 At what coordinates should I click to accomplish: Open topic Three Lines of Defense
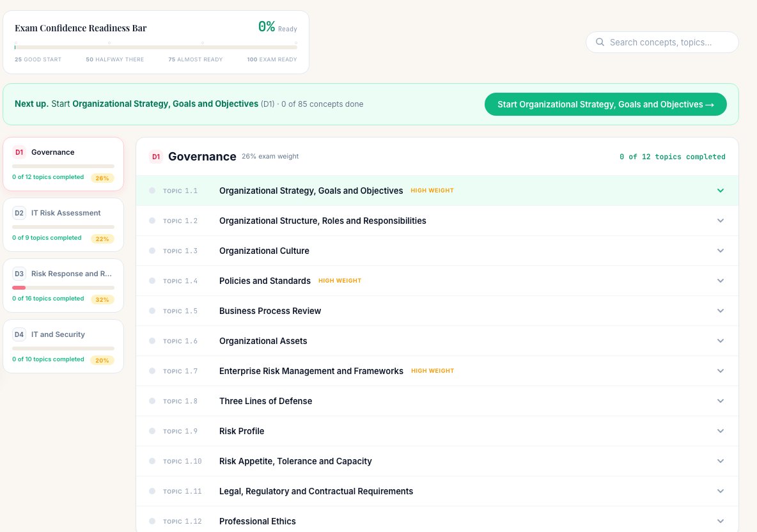265,401
